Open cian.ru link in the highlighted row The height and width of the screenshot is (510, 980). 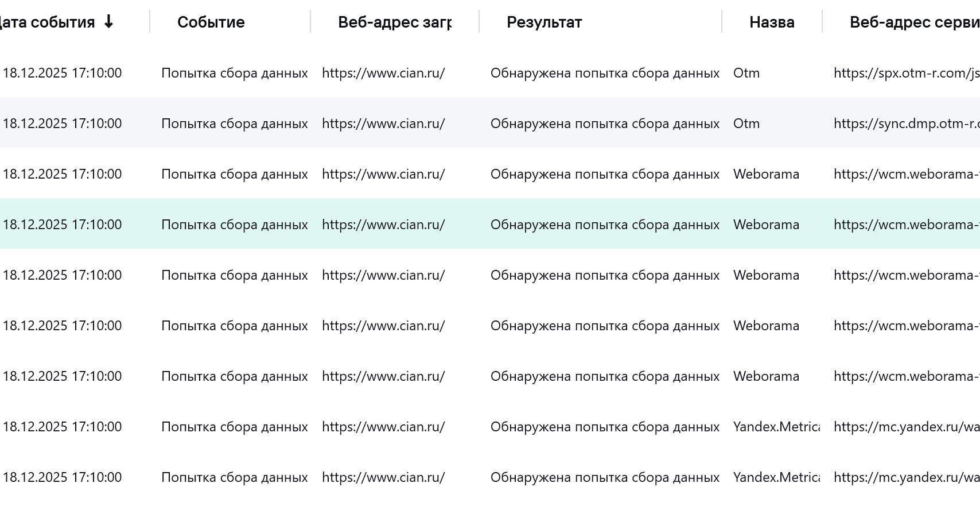pos(383,225)
